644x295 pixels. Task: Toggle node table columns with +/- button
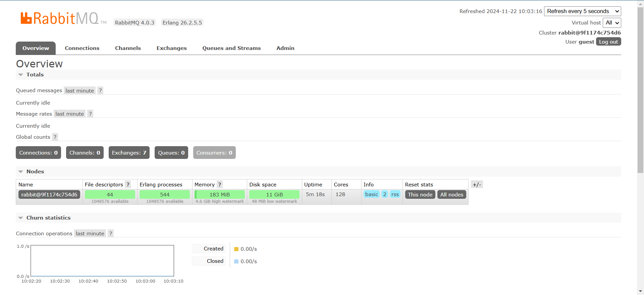tap(477, 184)
